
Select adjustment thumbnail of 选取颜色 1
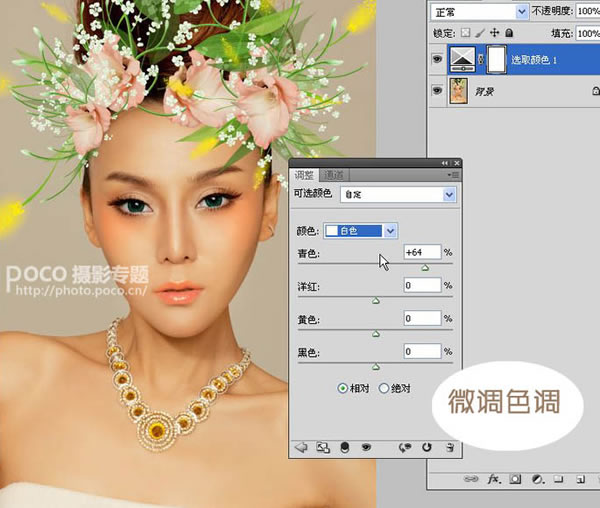point(462,59)
